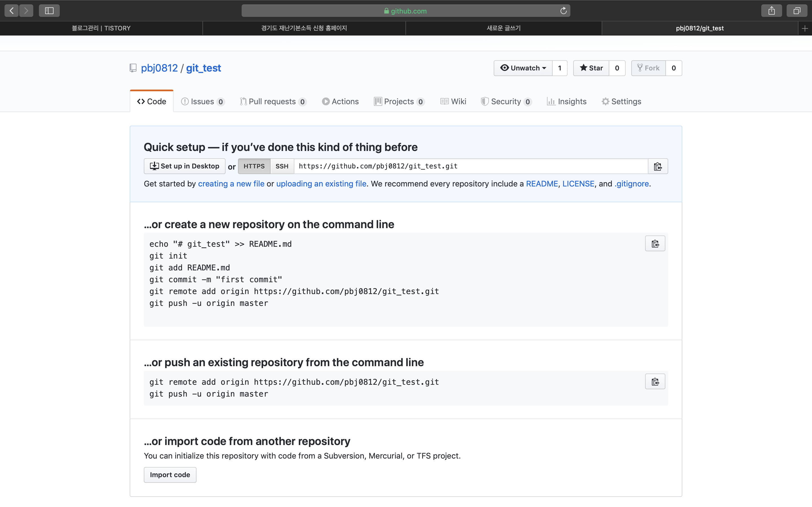This screenshot has width=812, height=507.
Task: Click Set up in Desktop
Action: coord(185,166)
